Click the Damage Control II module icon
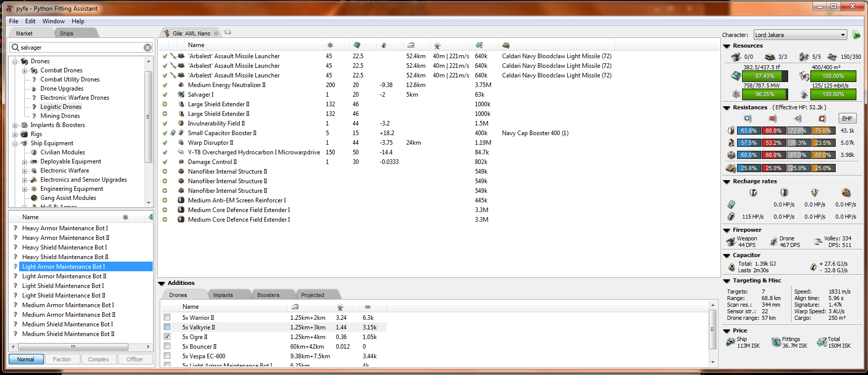The image size is (868, 375). 181,162
